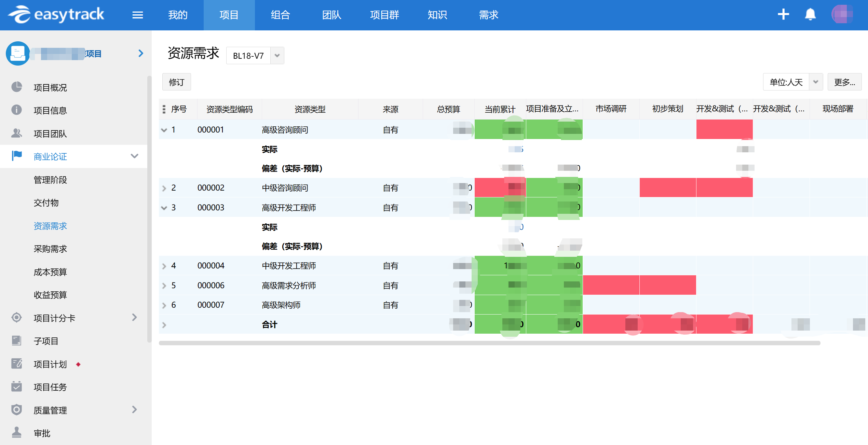Click the 质量管理 shield icon
Screen dimensions: 868x445
point(16,409)
